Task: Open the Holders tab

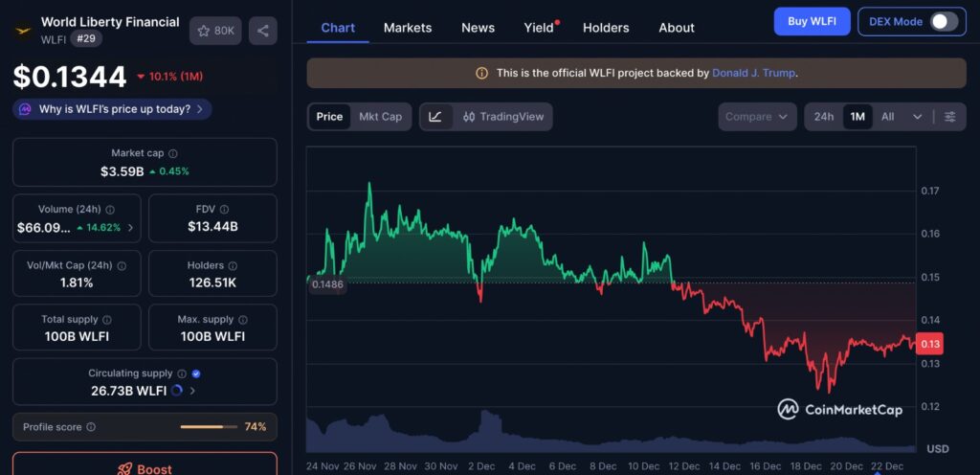Action: click(x=606, y=28)
